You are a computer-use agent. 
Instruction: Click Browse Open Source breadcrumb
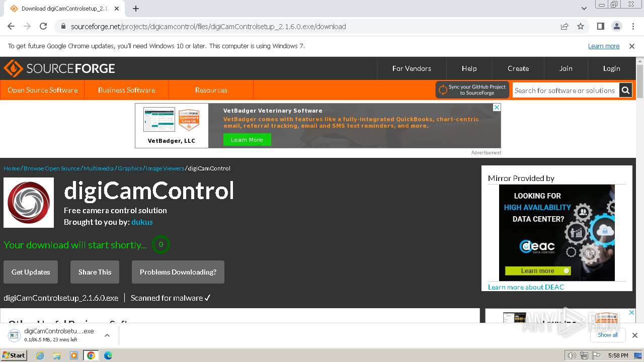tap(51, 168)
